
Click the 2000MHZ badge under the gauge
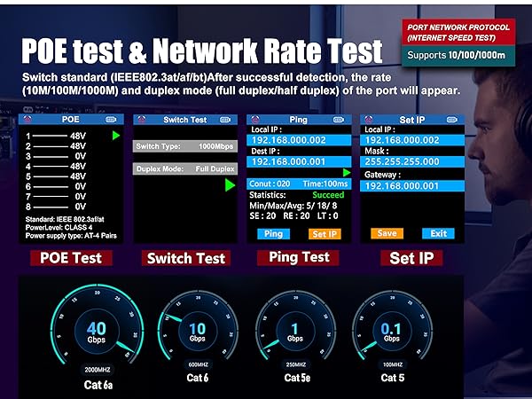pyautogui.click(x=98, y=370)
